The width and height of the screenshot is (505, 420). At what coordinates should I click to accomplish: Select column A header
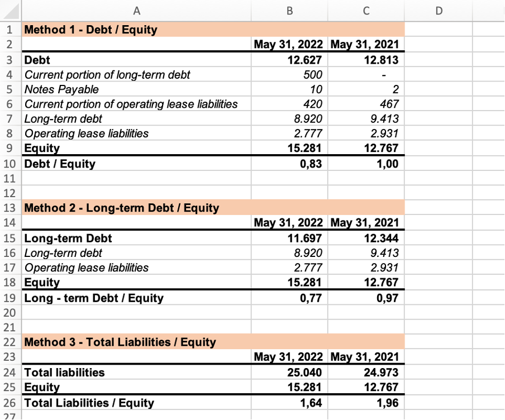pyautogui.click(x=136, y=10)
